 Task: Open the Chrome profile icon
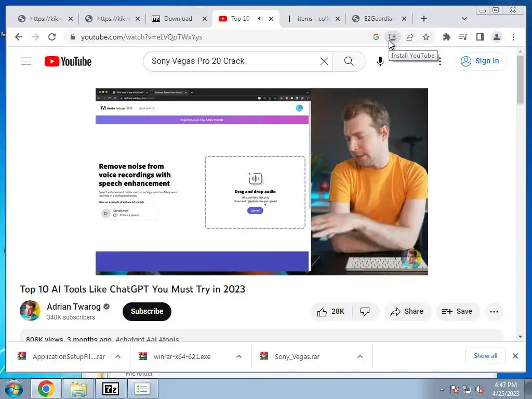pos(497,37)
